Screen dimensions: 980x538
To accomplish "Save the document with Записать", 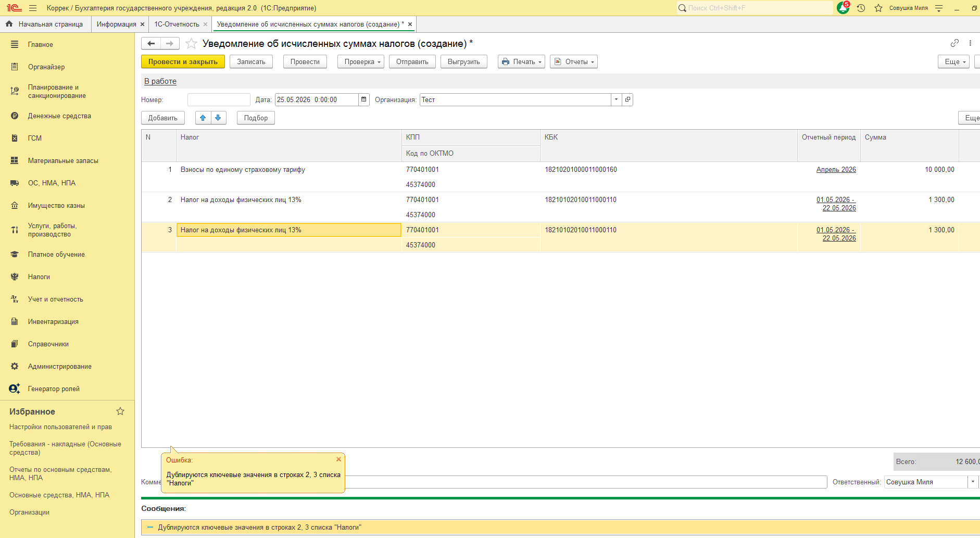I will [x=251, y=61].
